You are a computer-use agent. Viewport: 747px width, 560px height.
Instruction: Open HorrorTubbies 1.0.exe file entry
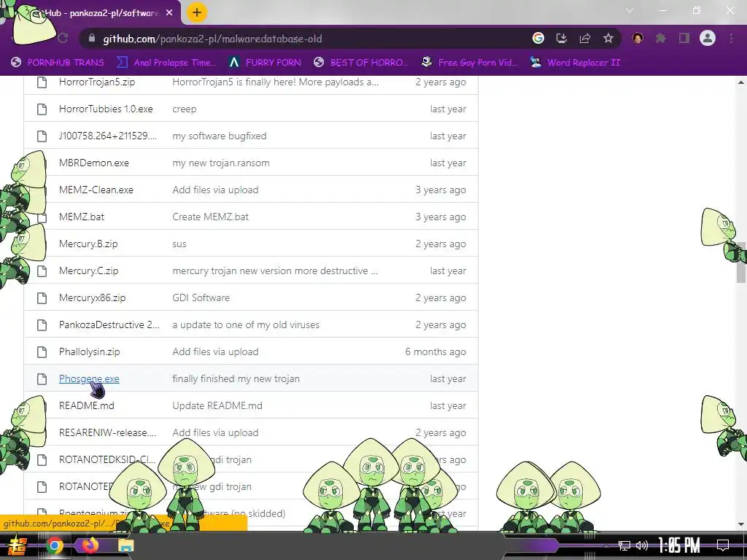point(106,109)
